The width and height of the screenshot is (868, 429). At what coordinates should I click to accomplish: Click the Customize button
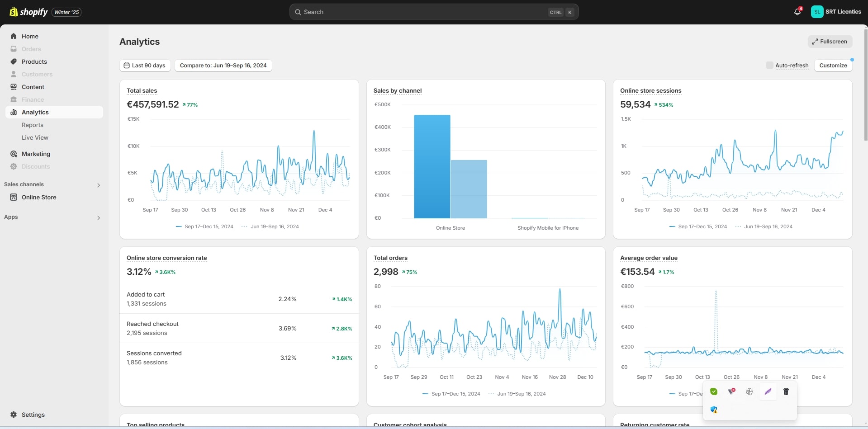[x=833, y=66]
